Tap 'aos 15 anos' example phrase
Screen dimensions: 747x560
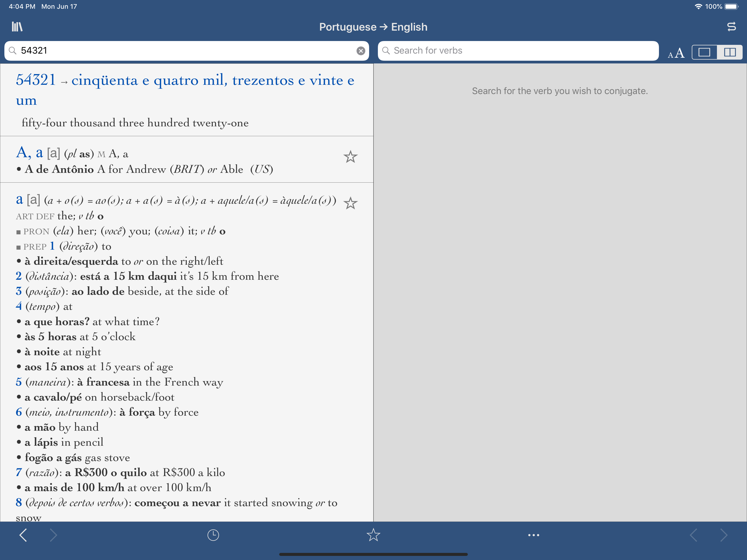[x=54, y=367]
